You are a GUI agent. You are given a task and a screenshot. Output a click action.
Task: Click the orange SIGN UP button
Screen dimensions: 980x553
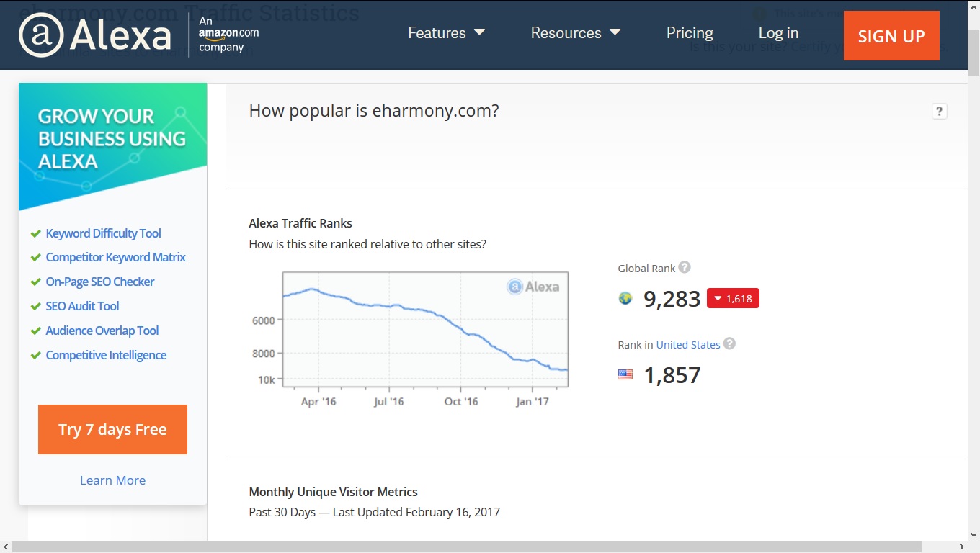891,36
